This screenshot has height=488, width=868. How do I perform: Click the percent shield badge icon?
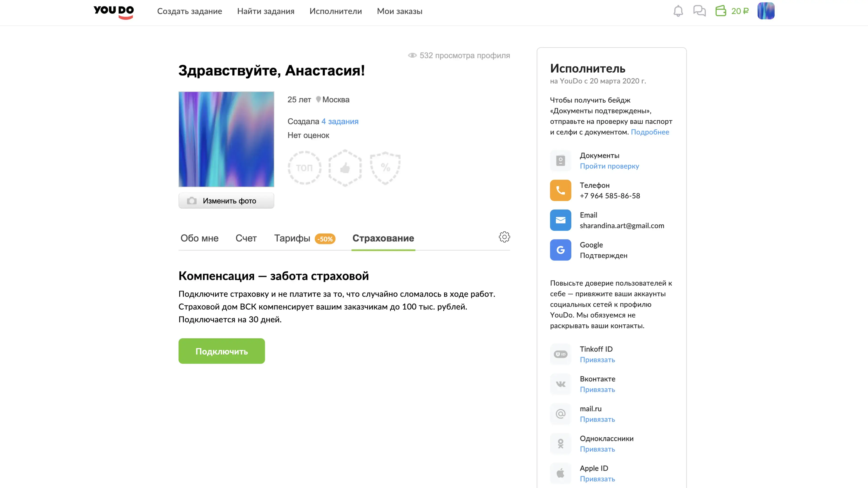385,168
